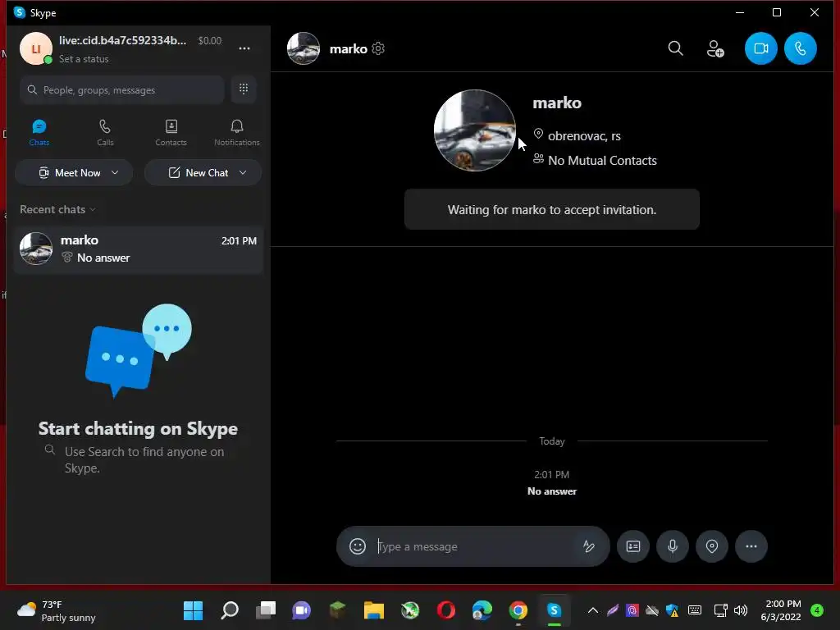The image size is (840, 630).
Task: Open the Teams Chat taskbar icon
Action: pos(302,610)
